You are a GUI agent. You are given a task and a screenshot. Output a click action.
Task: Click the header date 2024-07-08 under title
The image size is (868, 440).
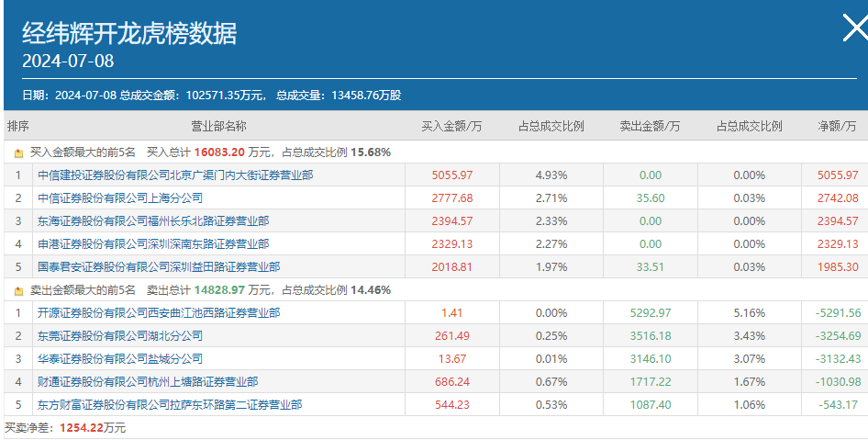[x=68, y=61]
